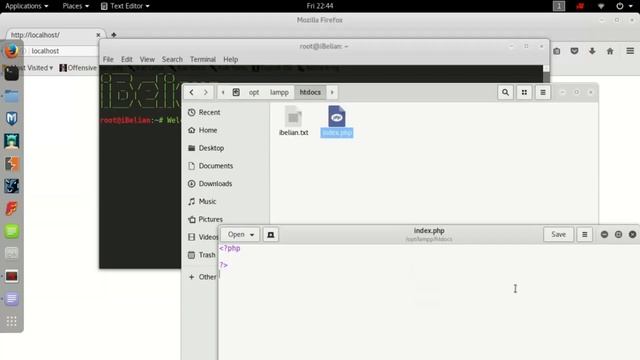Screen dimensions: 640x360
Task: Search in Files window
Action: pyautogui.click(x=505, y=92)
